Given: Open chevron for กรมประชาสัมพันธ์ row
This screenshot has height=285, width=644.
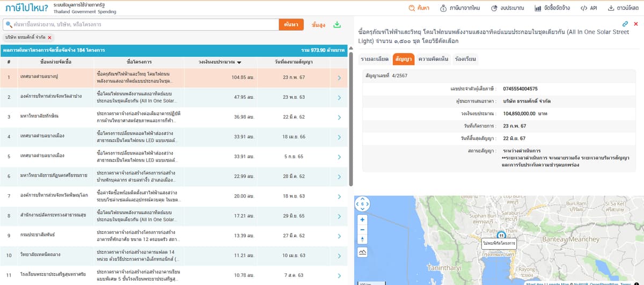Looking at the screenshot, I should (339, 236).
